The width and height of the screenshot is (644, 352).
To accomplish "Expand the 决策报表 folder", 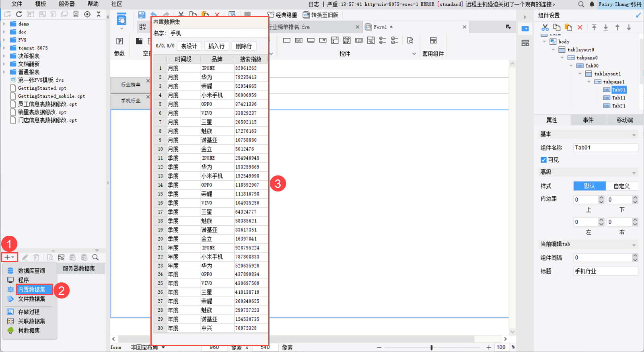I will [4, 56].
